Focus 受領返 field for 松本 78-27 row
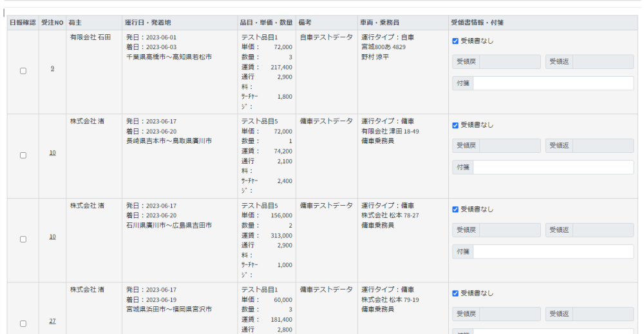The height and width of the screenshot is (334, 644). pyautogui.click(x=602, y=230)
